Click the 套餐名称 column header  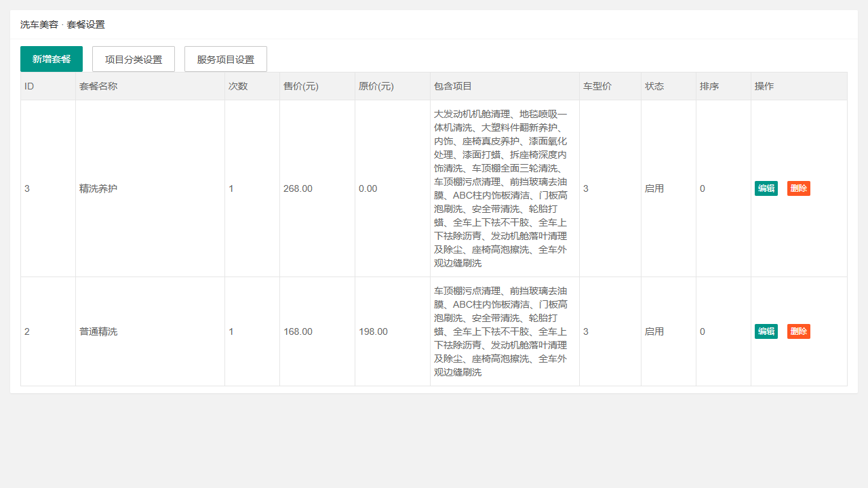150,86
